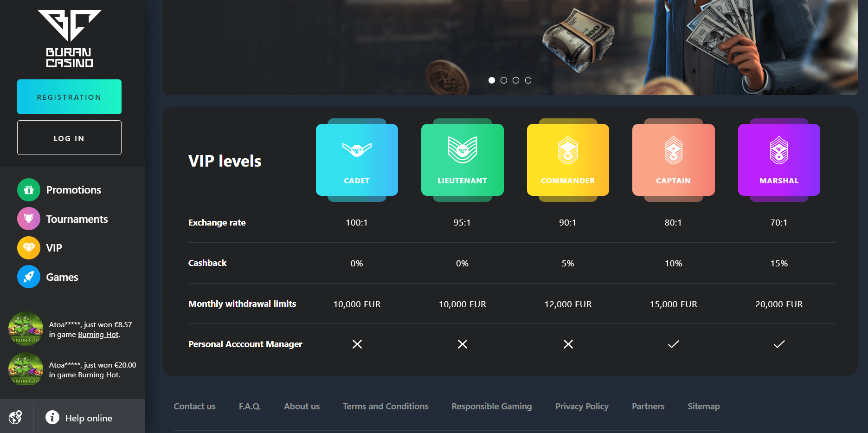The width and height of the screenshot is (868, 433).
Task: Select the yellow VIP diamond icon
Action: [x=29, y=248]
